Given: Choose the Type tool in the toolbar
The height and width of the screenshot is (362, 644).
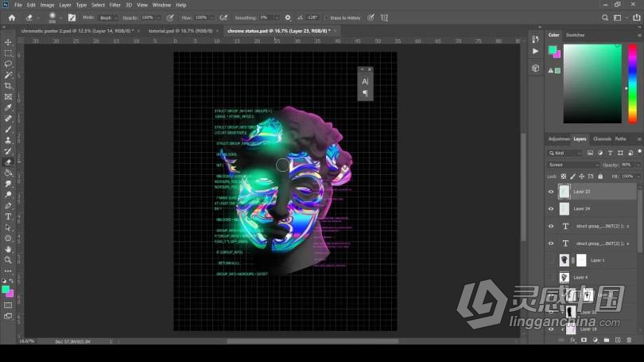Looking at the screenshot, I should (x=8, y=216).
